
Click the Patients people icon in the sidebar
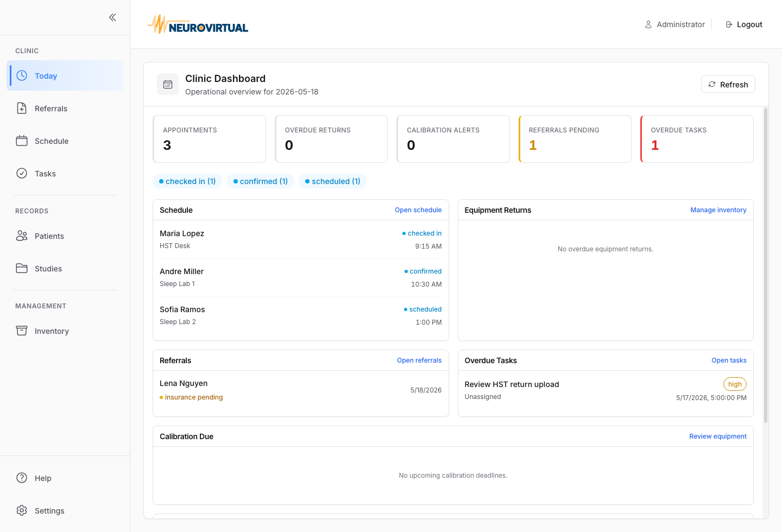tap(22, 236)
